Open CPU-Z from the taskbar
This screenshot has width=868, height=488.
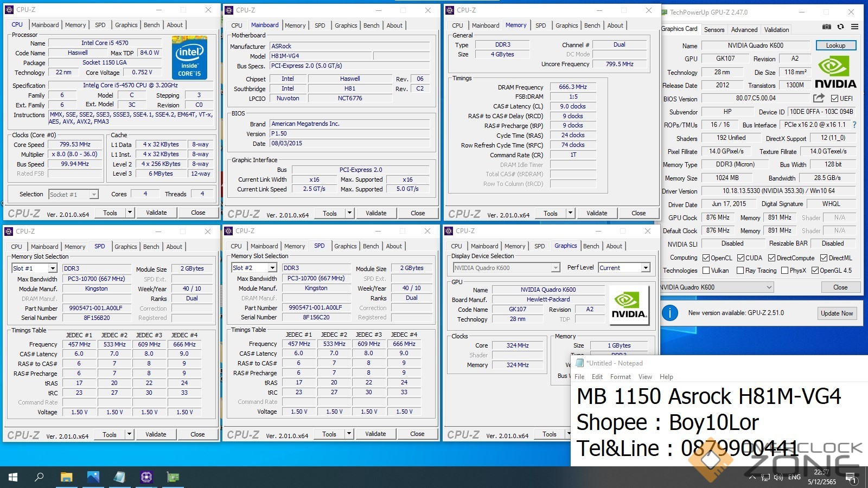point(146,477)
